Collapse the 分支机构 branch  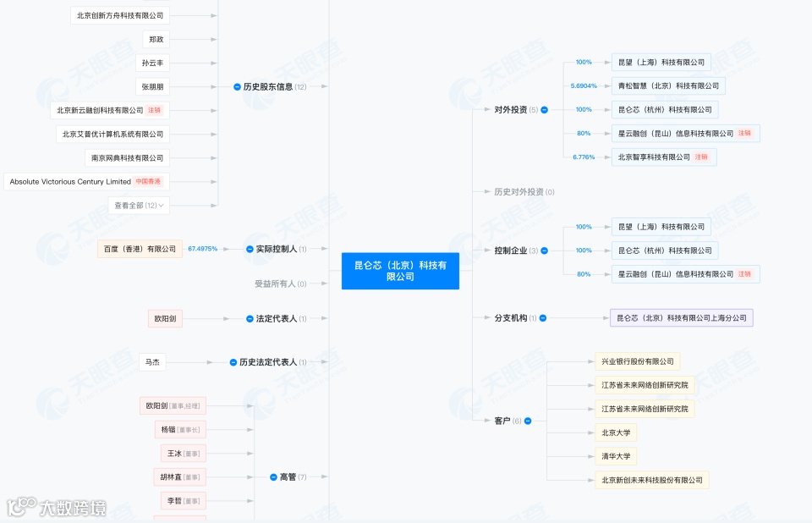[x=543, y=318]
